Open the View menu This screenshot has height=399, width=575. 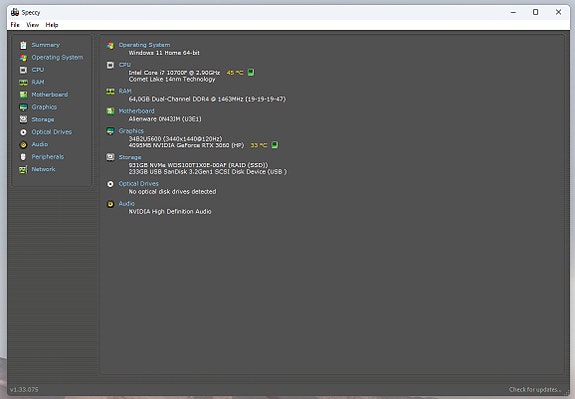[33, 25]
